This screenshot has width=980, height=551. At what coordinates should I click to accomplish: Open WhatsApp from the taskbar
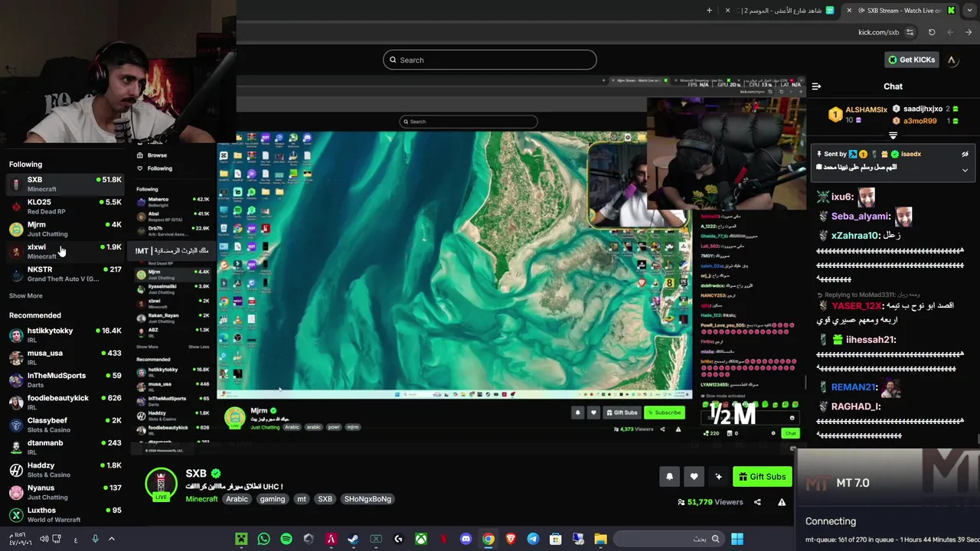264,539
